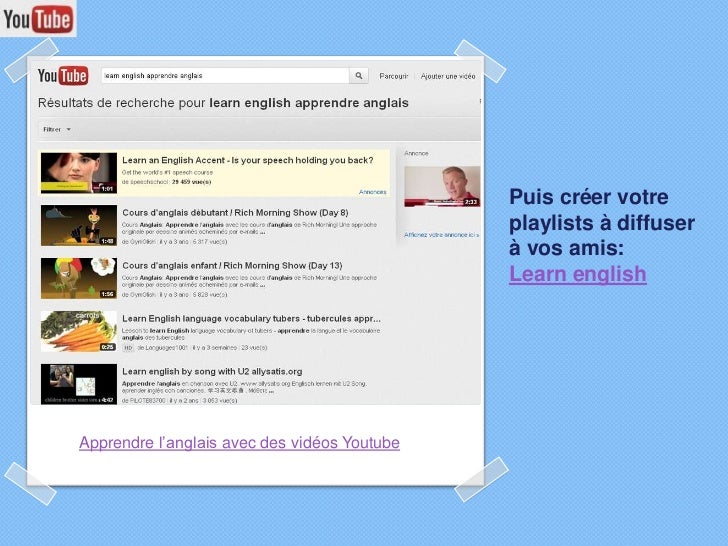Click 'Get the world's #1 speech course' text
Image resolution: width=728 pixels, height=546 pixels.
click(x=167, y=172)
